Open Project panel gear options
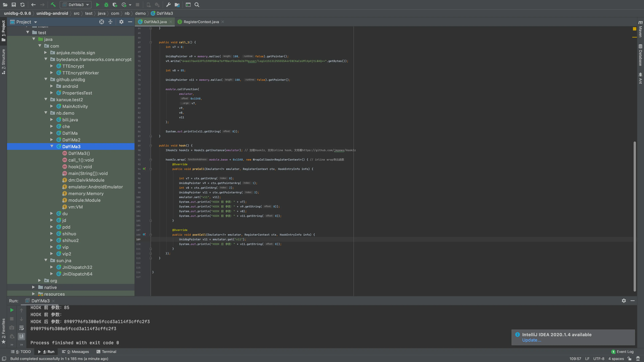The image size is (644, 362). point(121,22)
